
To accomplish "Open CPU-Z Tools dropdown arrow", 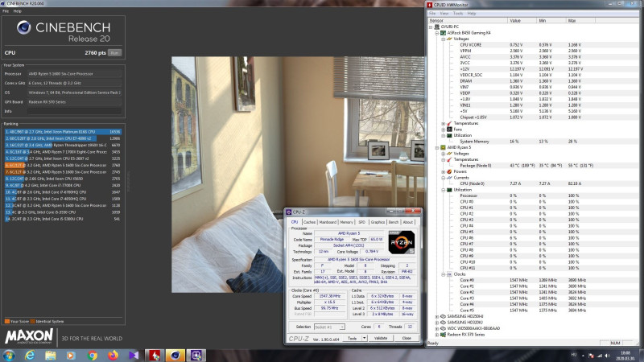I will tap(364, 338).
